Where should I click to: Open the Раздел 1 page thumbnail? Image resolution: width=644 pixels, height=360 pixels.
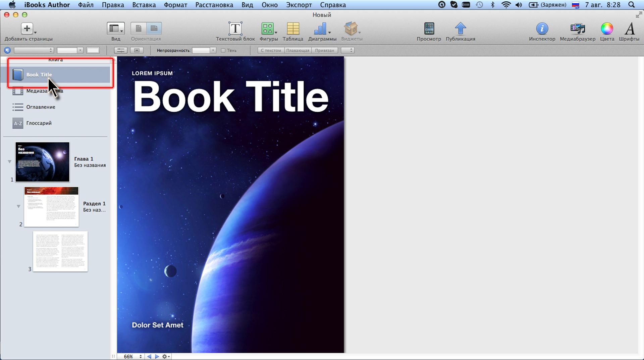[51, 207]
